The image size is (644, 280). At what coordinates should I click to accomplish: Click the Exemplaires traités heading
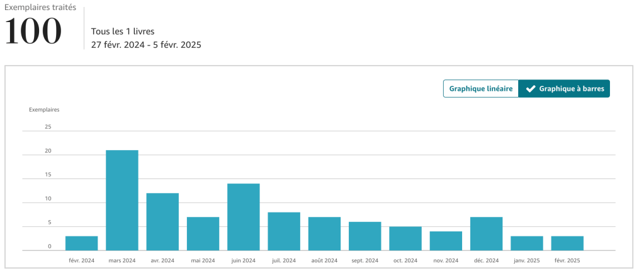point(40,8)
